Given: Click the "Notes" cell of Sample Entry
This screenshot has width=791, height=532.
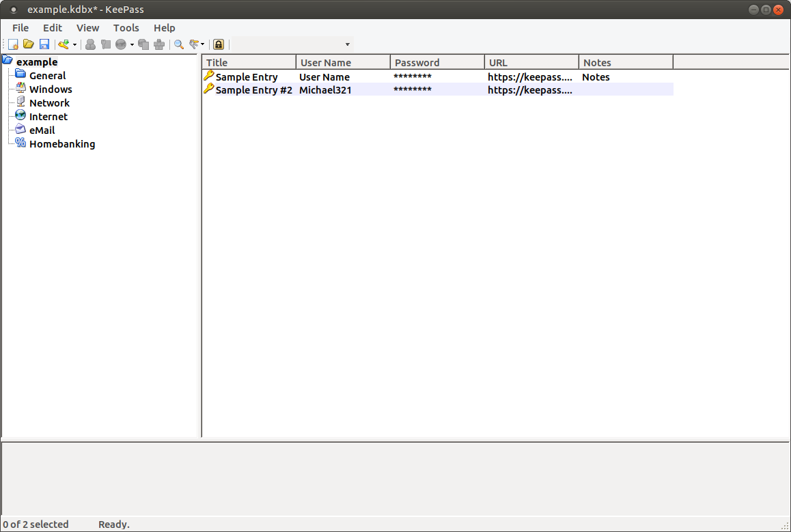Looking at the screenshot, I should click(x=596, y=77).
